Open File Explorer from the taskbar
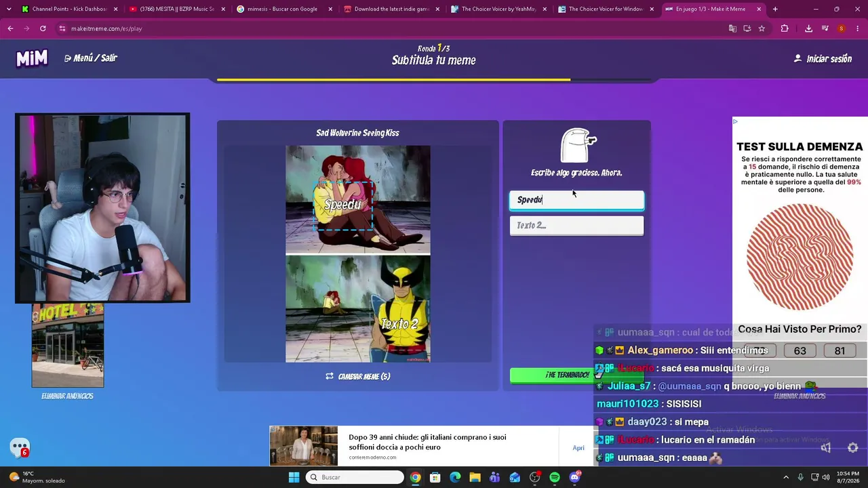This screenshot has width=868, height=488. point(475,477)
